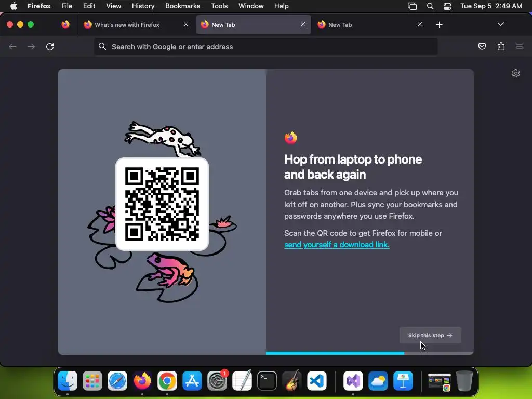Open new tab personalize gear icon
Screen dimensions: 532x399
[x=516, y=73]
